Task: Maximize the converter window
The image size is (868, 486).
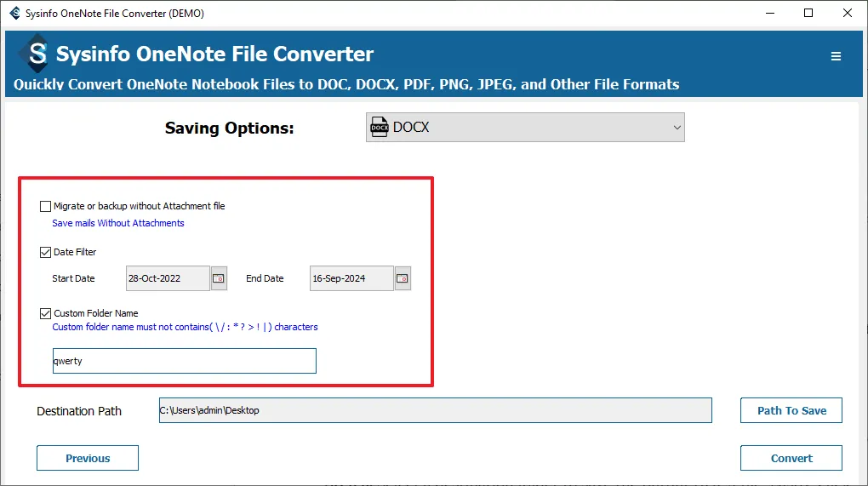Action: point(808,13)
